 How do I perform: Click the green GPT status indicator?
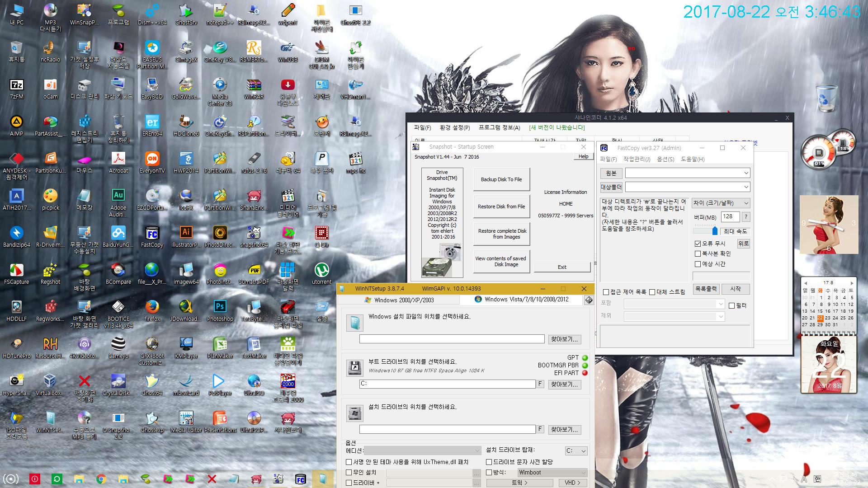tap(585, 358)
